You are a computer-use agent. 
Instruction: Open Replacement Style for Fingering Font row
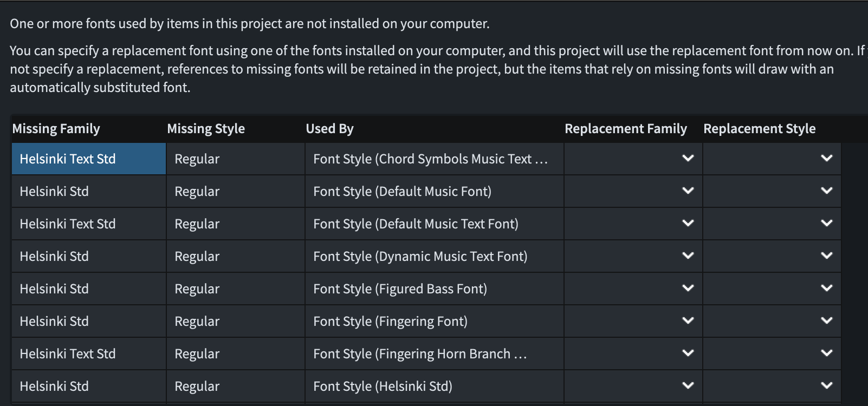772,321
